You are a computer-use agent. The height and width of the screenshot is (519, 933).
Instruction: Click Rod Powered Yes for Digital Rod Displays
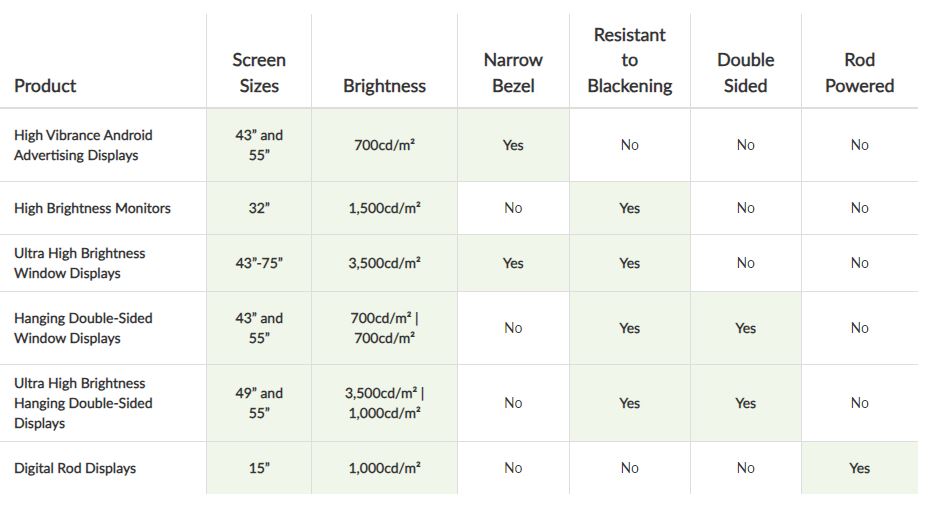click(x=859, y=468)
